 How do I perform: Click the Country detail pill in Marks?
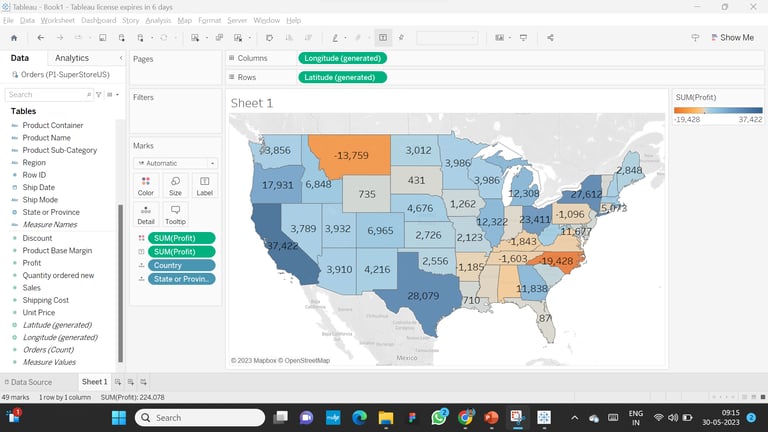click(x=181, y=265)
